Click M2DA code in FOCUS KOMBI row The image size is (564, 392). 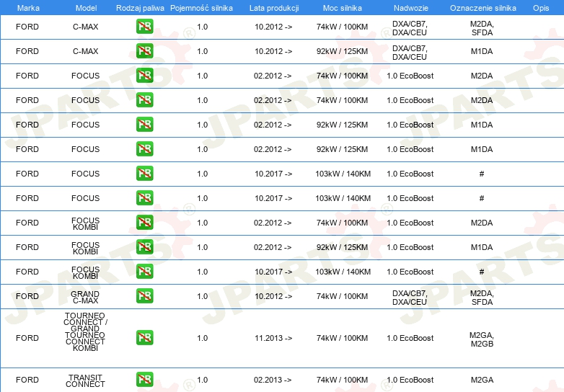tap(482, 223)
